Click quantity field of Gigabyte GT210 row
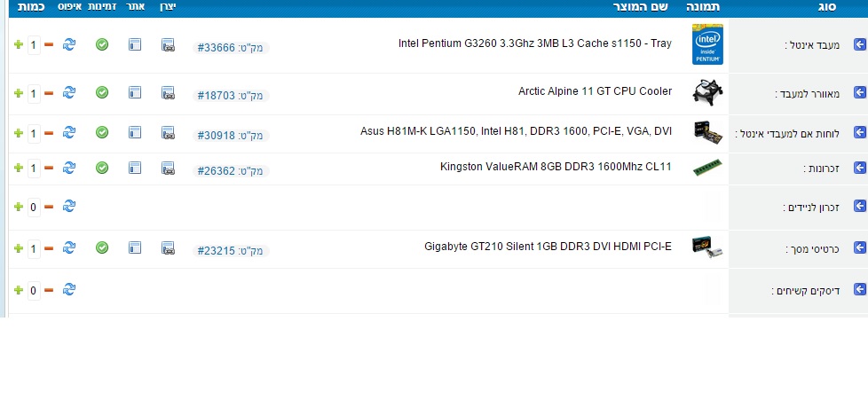This screenshot has height=408, width=868. [34, 249]
